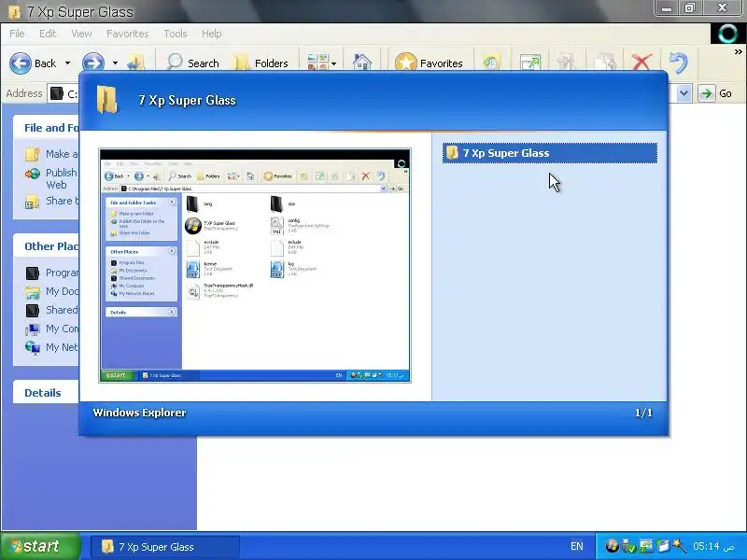747x560 pixels.
Task: Click the Search toolbar button
Action: click(192, 63)
